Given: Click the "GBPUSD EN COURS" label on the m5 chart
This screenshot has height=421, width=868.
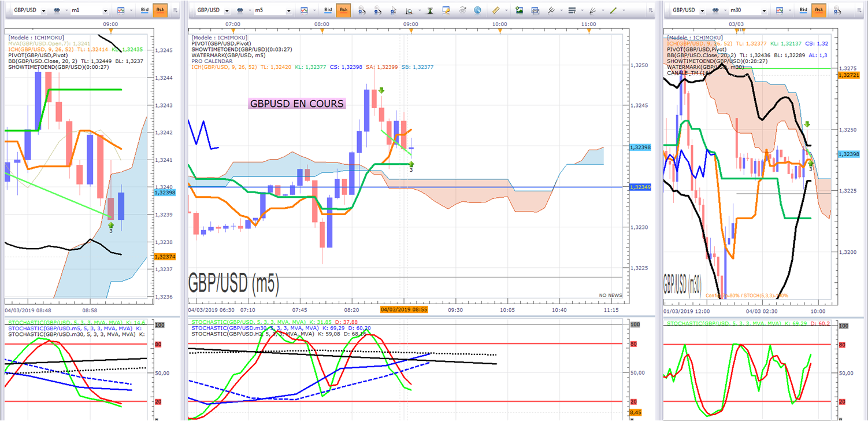Looking at the screenshot, I should coord(296,104).
